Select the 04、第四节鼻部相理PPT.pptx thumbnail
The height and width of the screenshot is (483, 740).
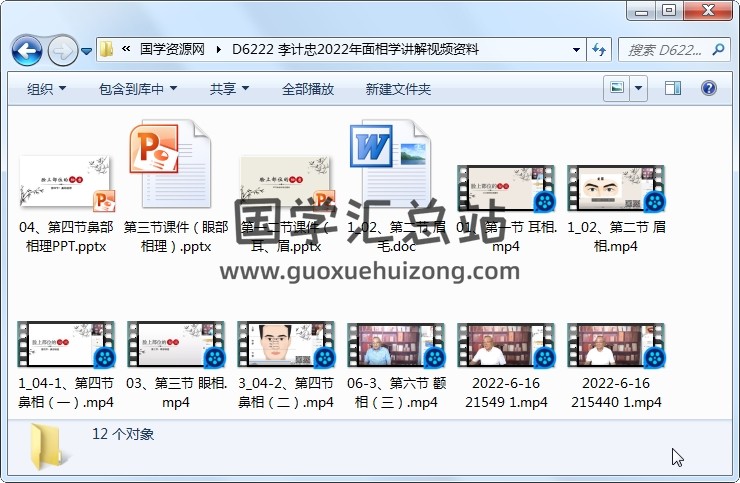(x=66, y=183)
